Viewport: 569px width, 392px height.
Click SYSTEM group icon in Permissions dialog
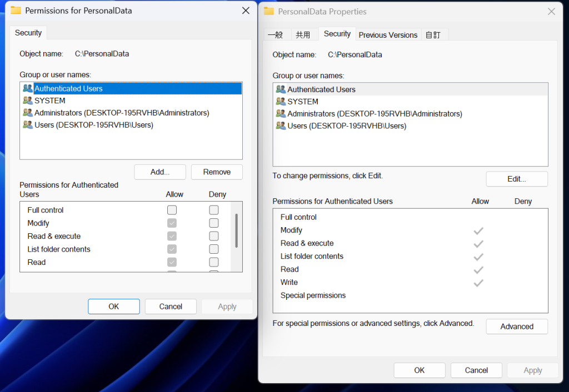28,100
